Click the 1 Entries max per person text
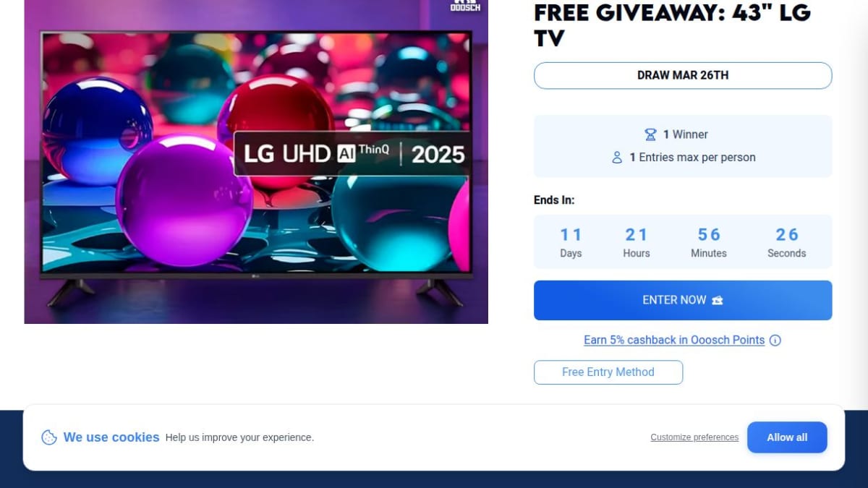868x488 pixels. coord(692,157)
